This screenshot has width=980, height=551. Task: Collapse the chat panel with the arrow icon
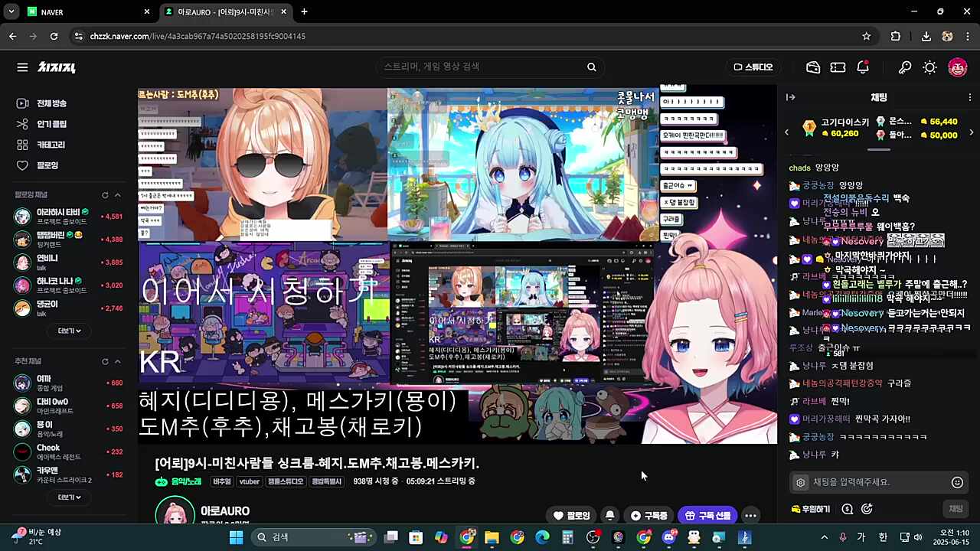point(791,97)
